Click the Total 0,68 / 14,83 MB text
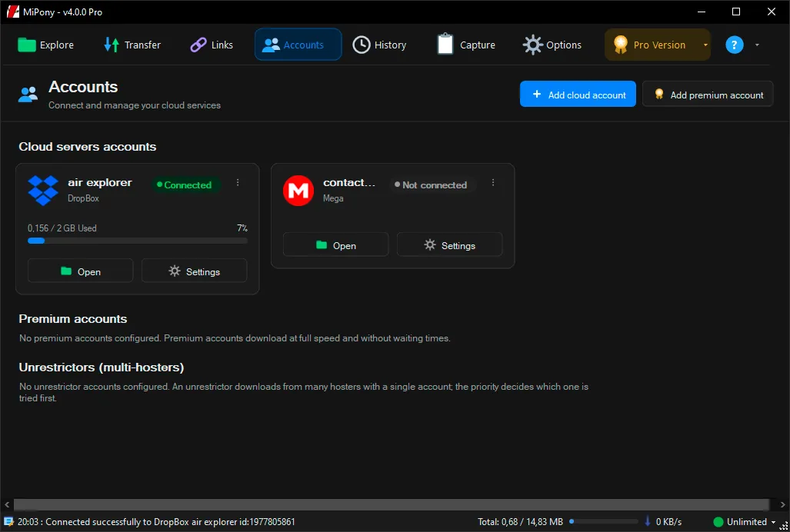The width and height of the screenshot is (790, 532). pos(521,522)
